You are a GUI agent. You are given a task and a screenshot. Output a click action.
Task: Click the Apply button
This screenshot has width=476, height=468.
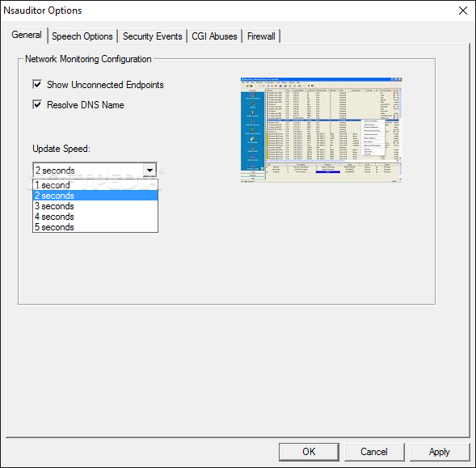440,452
